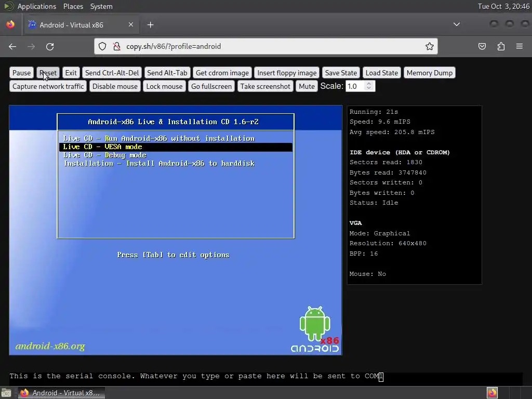Click the Bytes read: 3747840 line
Viewport: 532px width, 399px height.
388,172
